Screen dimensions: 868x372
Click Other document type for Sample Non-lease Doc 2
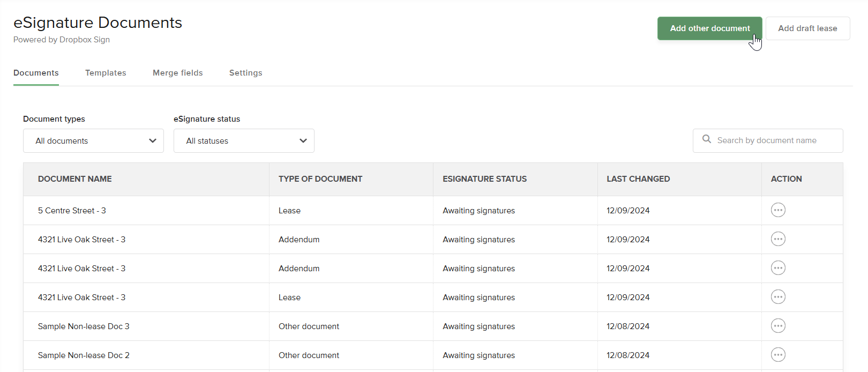pyautogui.click(x=309, y=355)
